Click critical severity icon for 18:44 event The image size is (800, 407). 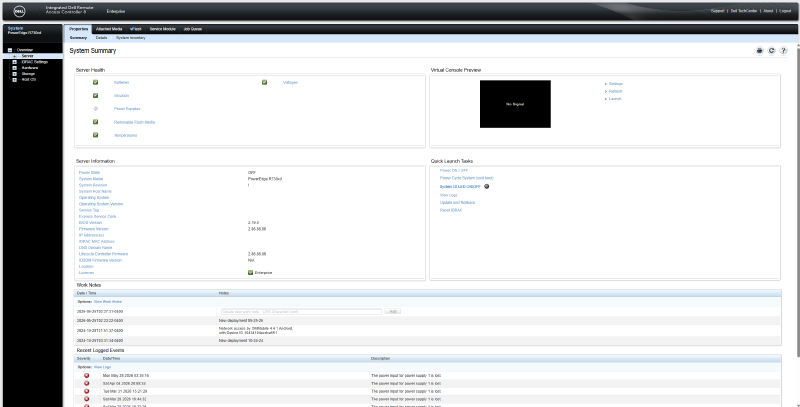pyautogui.click(x=87, y=399)
